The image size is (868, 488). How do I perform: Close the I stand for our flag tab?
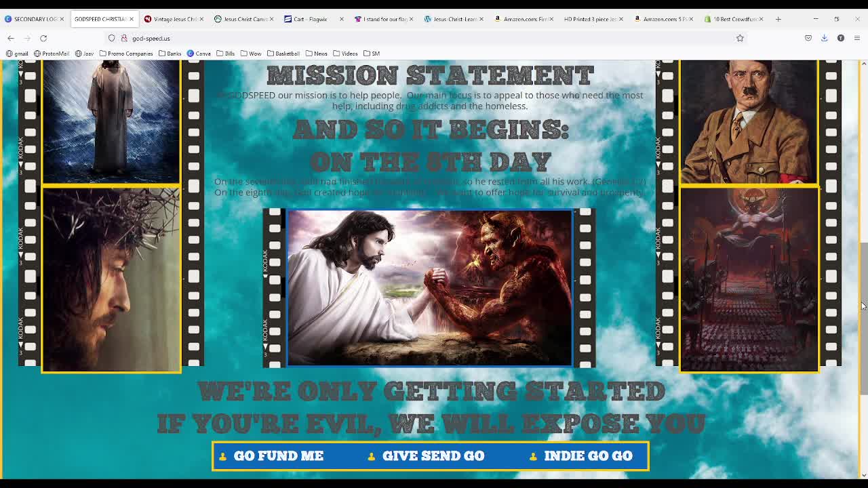tap(412, 19)
